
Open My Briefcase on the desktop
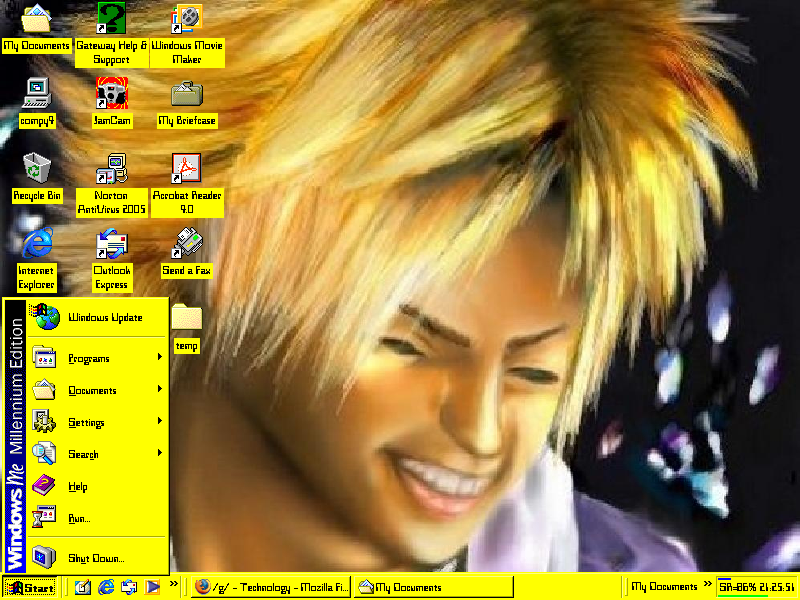point(186,95)
